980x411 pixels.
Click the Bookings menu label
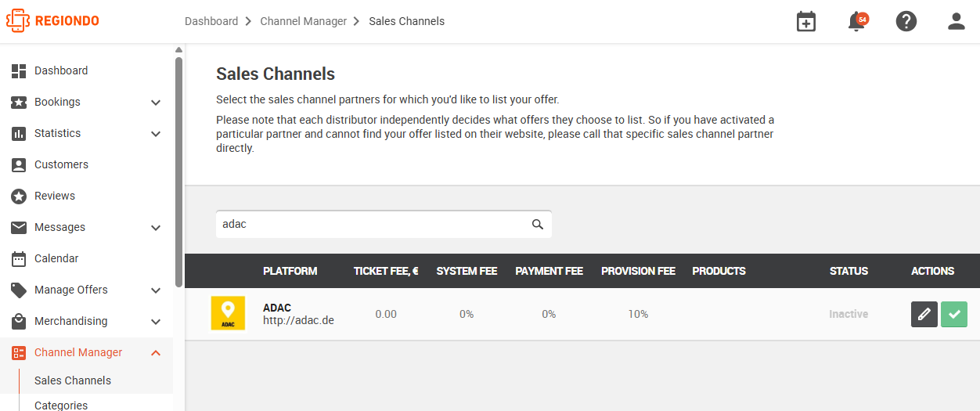point(57,102)
